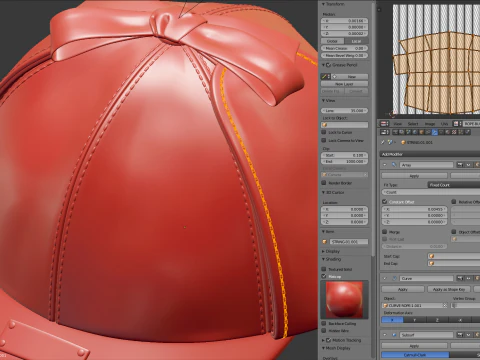Toggle Array modifier viewport visibility icon

pyautogui.click(x=469, y=165)
